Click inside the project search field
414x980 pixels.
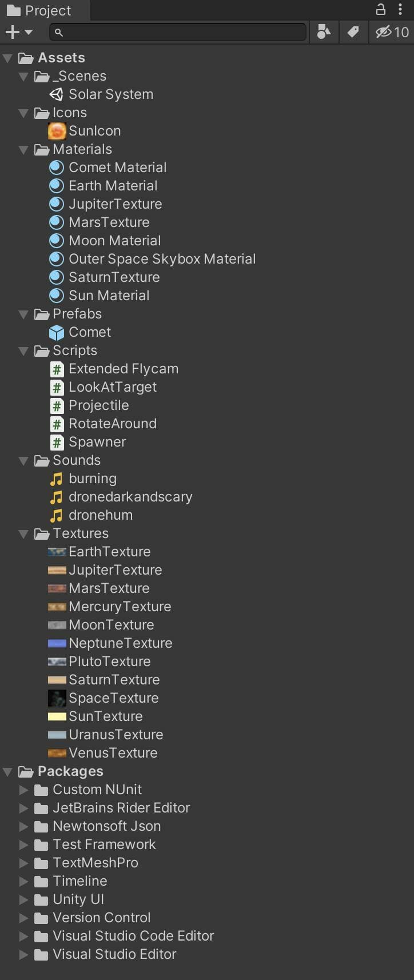click(x=178, y=32)
